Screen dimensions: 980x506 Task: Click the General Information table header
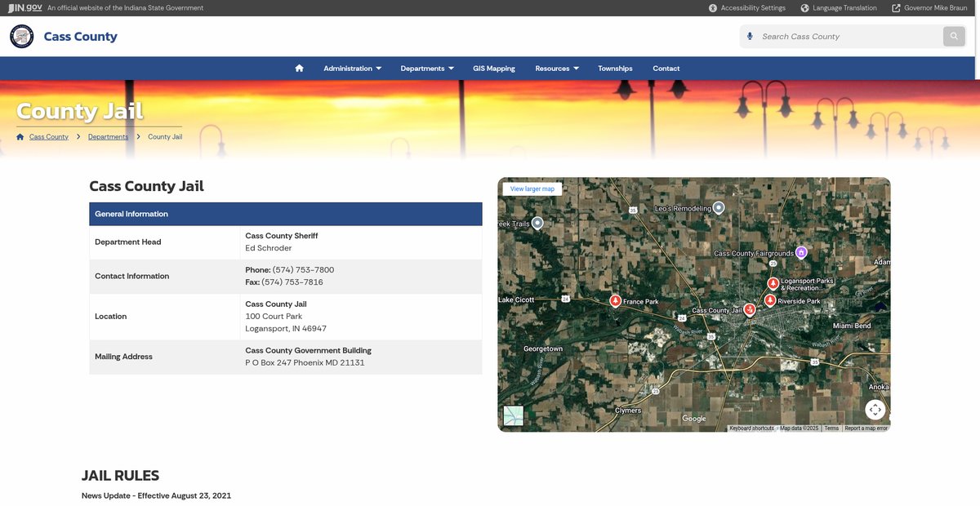coord(286,214)
